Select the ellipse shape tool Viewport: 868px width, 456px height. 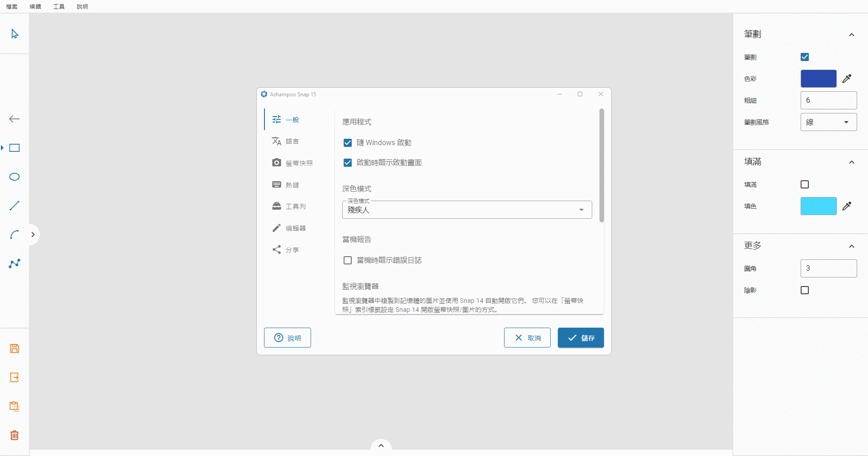click(x=14, y=177)
